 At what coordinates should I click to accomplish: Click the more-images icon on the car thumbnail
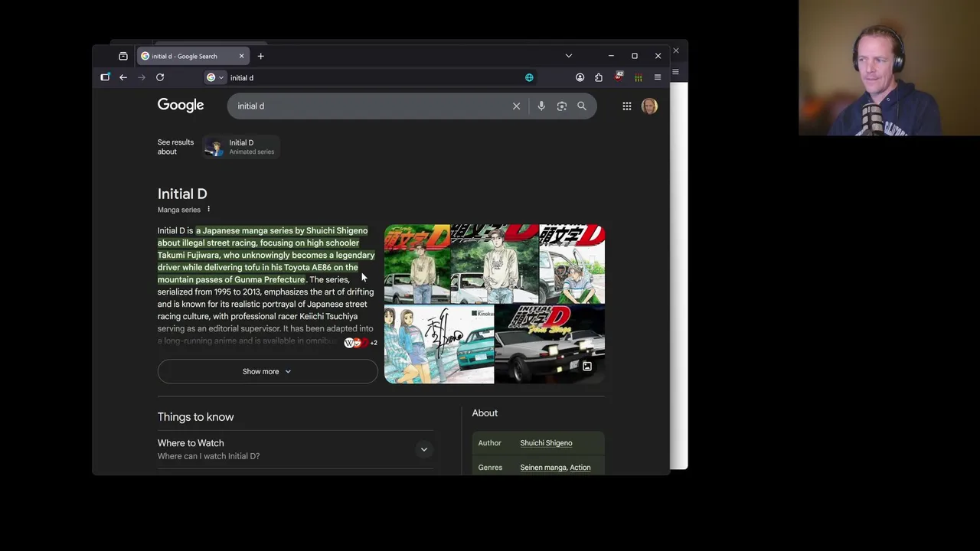point(587,367)
